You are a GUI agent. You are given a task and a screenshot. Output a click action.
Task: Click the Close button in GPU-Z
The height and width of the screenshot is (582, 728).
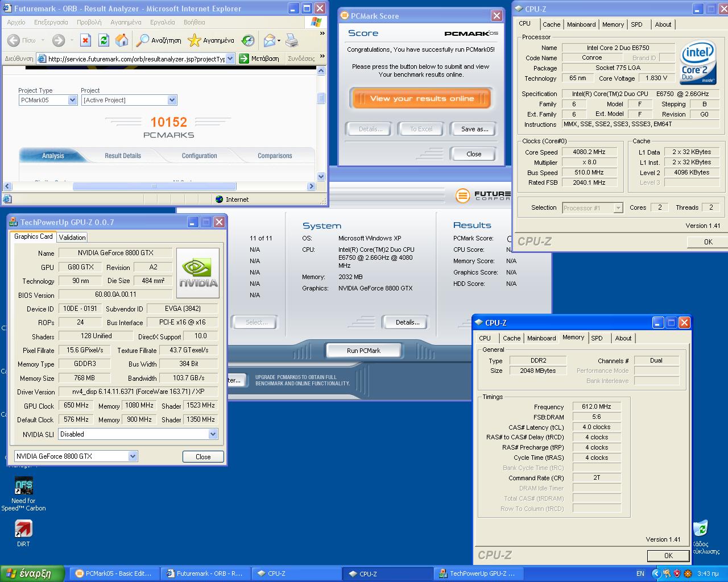pyautogui.click(x=203, y=457)
